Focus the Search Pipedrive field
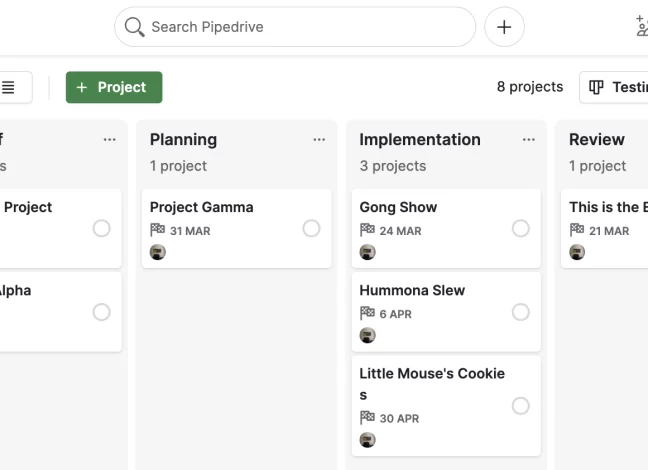 click(x=295, y=27)
